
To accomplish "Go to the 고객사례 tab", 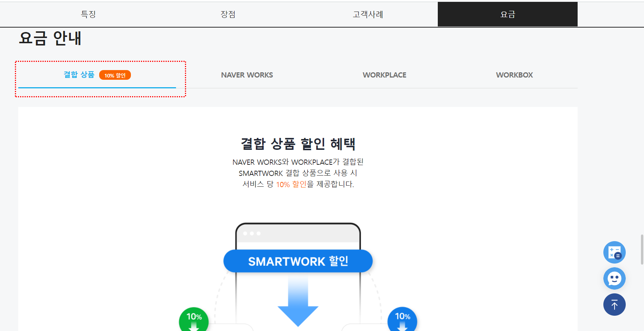I will [x=368, y=14].
